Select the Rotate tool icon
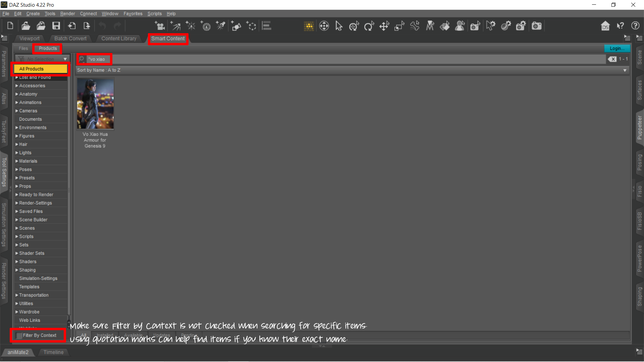Viewport: 644px width, 362px height. (369, 26)
